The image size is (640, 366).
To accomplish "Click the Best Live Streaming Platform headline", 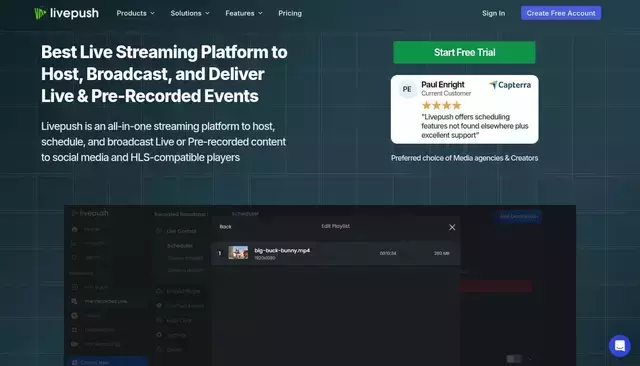I will [164, 74].
